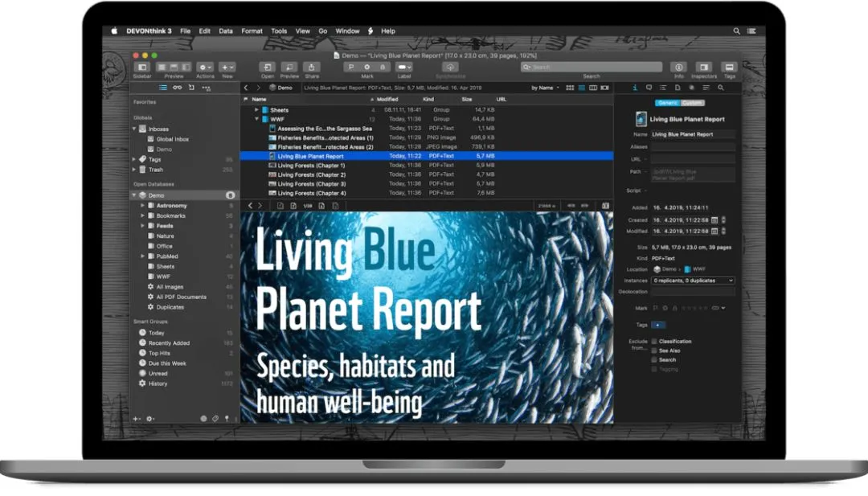
Task: Expand the Astronomy group in sidebar
Action: [x=142, y=205]
